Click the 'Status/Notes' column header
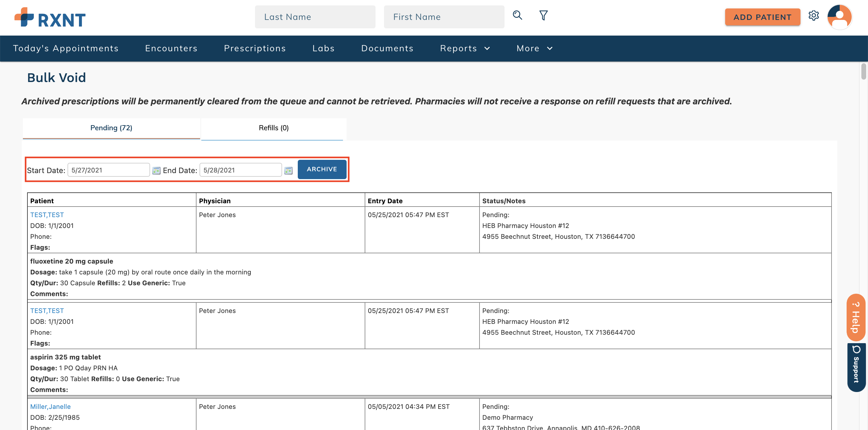868x430 pixels. tap(504, 201)
